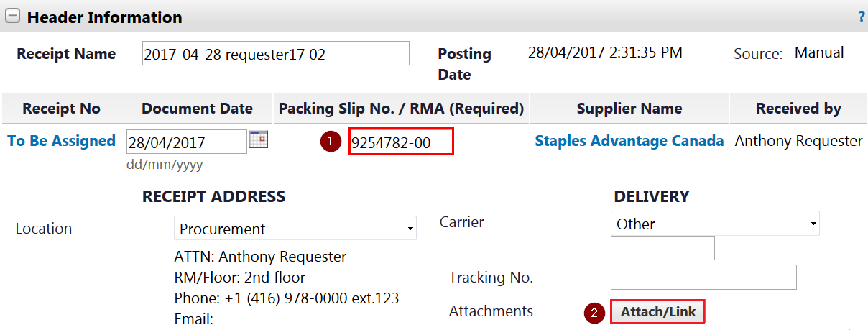Viewport: 868px width, 330px height.
Task: Open Staples Advantage Canada supplier link
Action: pyautogui.click(x=629, y=141)
